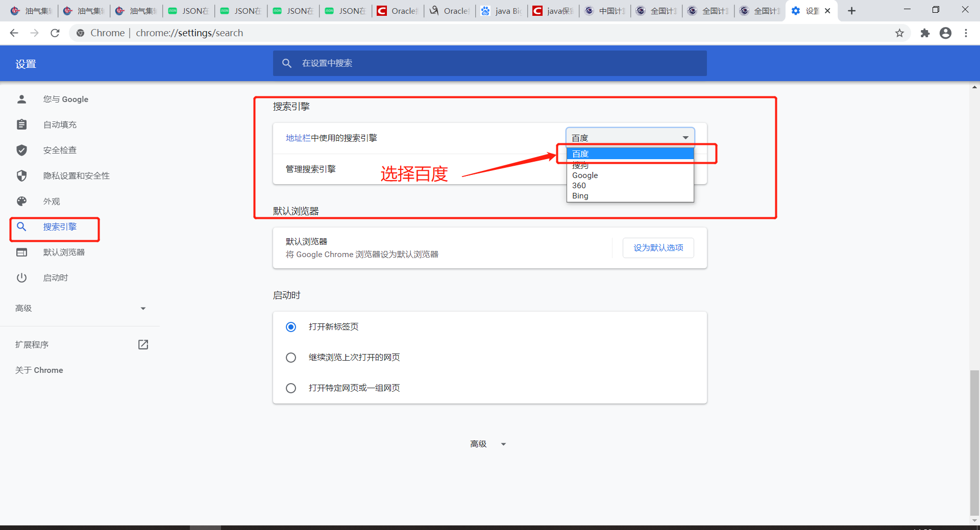980x530 pixels.
Task: Choose Bing from the dropdown list
Action: click(630, 196)
